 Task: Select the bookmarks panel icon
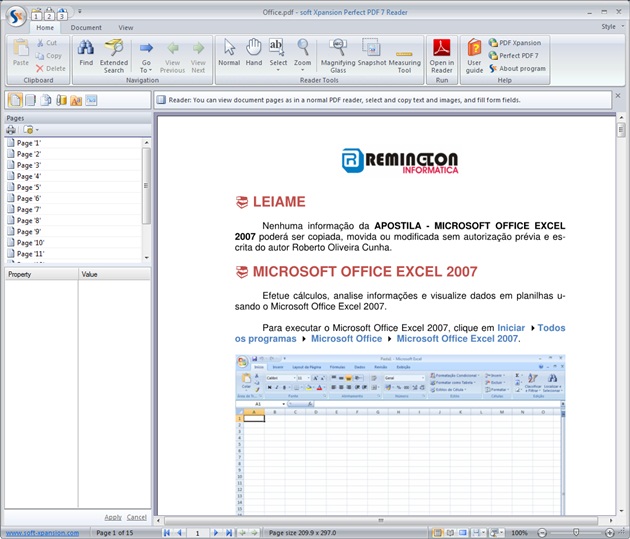(31, 100)
